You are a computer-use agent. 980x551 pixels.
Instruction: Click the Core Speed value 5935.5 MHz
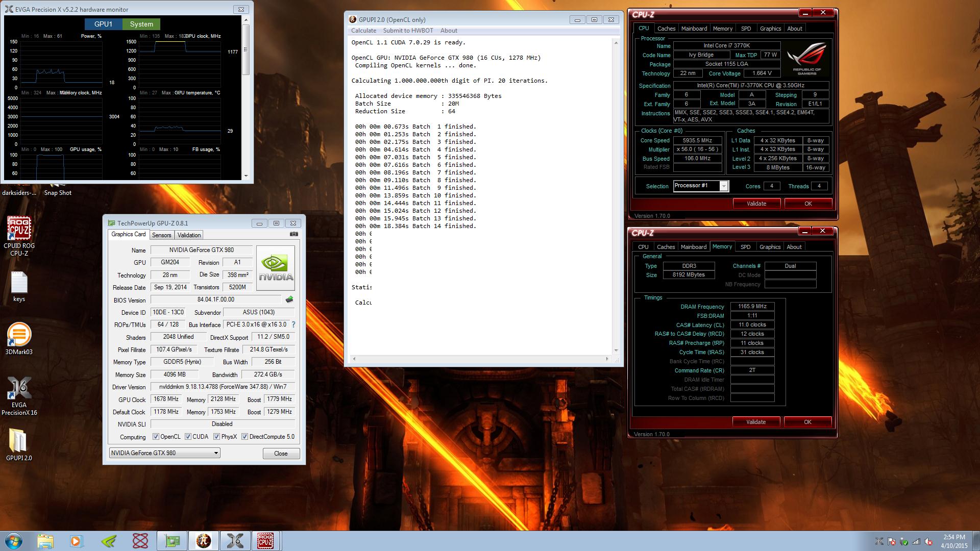pyautogui.click(x=698, y=140)
